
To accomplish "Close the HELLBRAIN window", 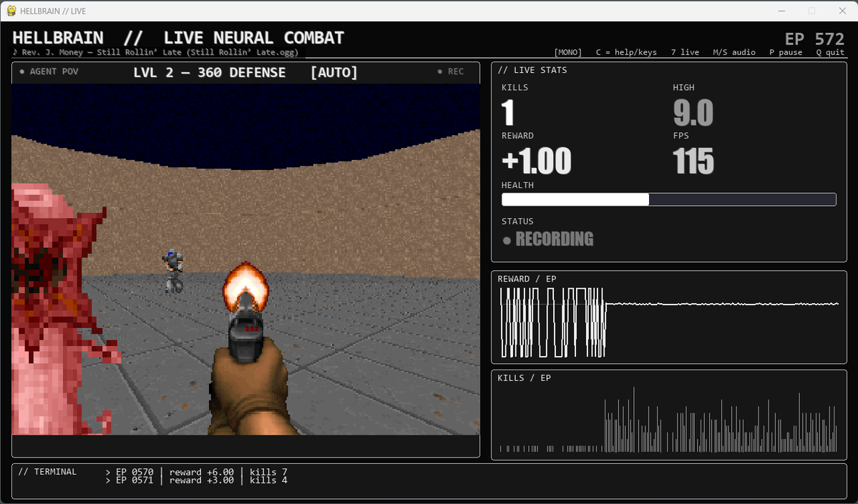I will pos(842,11).
